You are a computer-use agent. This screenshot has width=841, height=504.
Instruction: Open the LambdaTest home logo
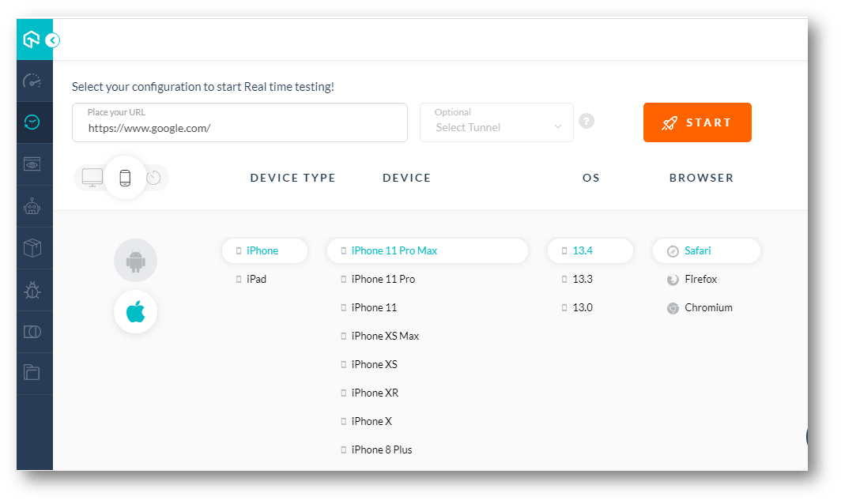point(32,38)
